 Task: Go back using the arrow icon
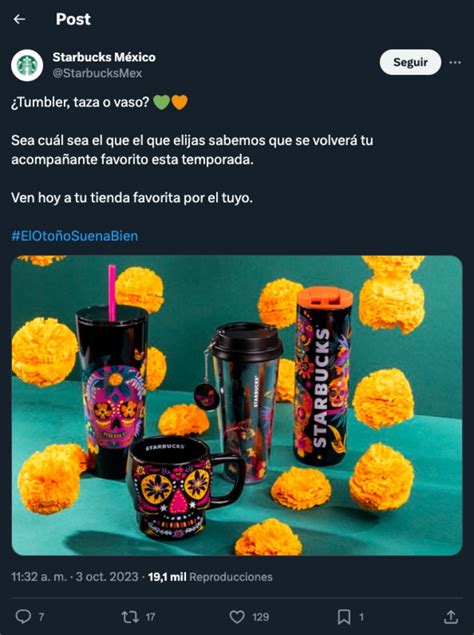tap(19, 19)
